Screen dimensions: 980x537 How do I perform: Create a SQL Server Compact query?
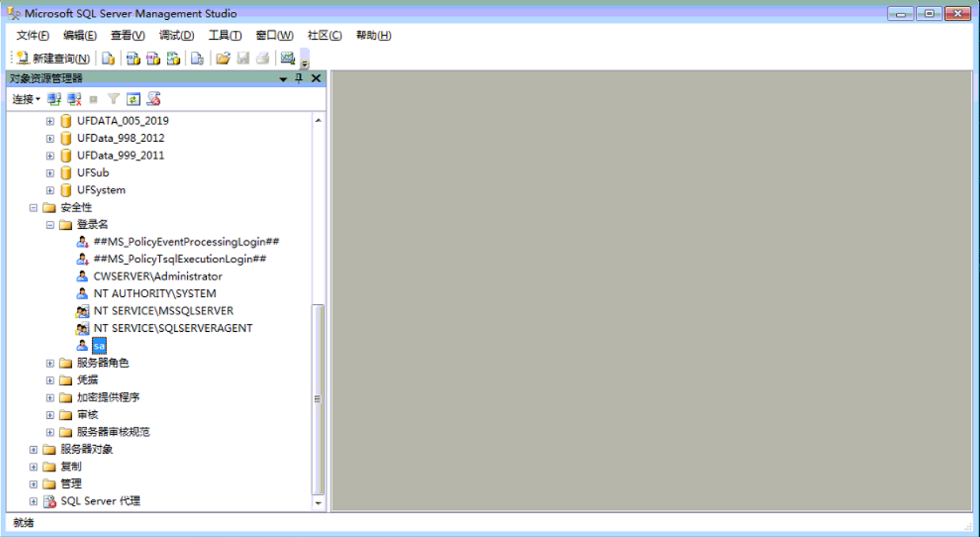point(197,59)
